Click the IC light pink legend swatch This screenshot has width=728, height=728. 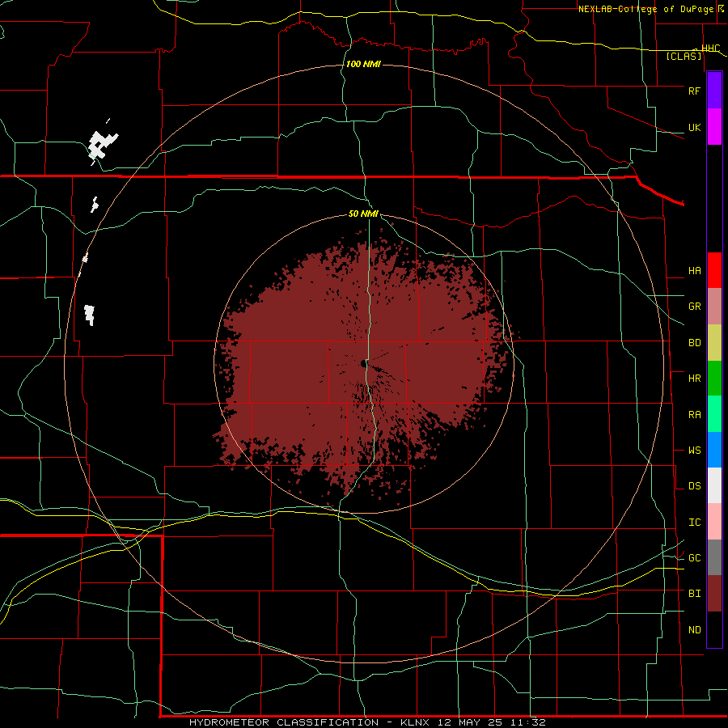714,522
